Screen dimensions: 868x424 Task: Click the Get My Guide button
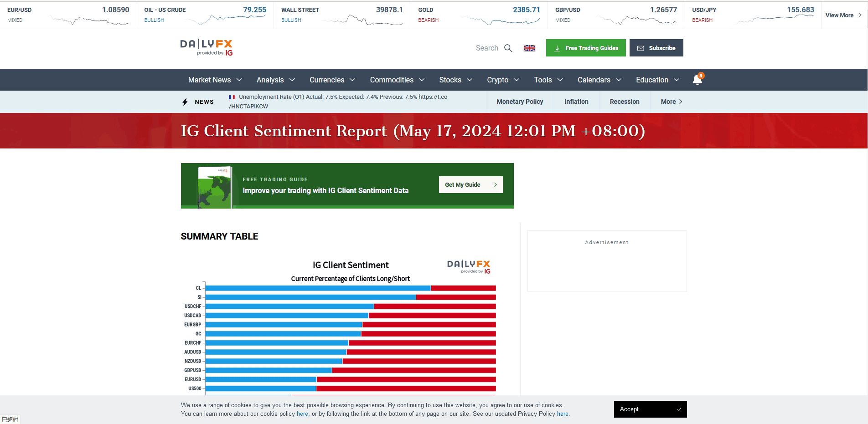coord(471,184)
